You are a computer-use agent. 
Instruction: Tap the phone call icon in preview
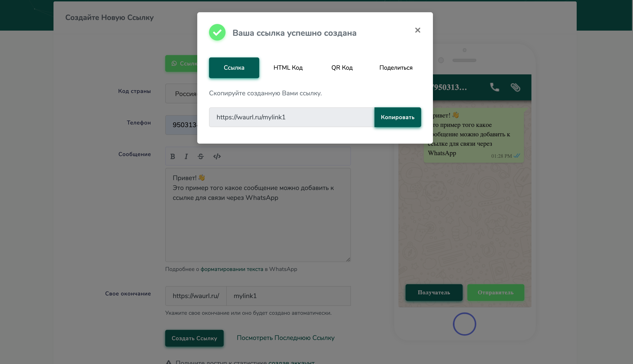(x=494, y=87)
